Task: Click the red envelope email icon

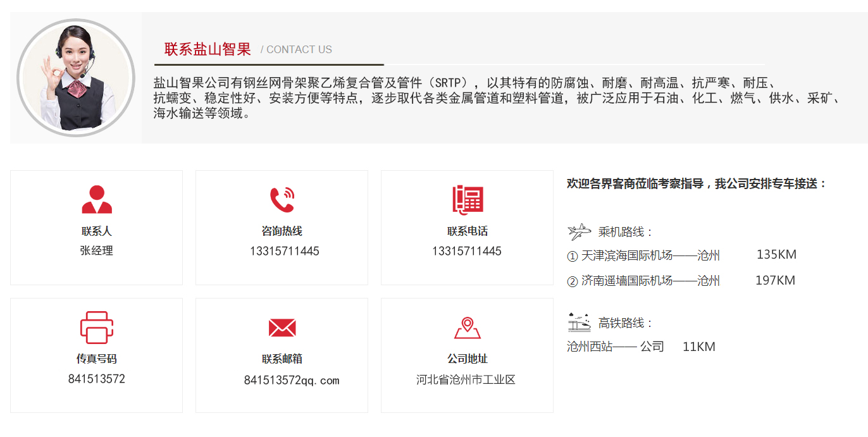Action: click(x=282, y=328)
